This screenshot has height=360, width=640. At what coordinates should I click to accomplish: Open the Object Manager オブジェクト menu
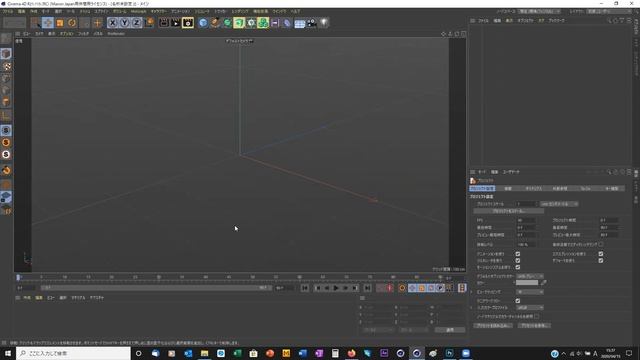(525, 20)
